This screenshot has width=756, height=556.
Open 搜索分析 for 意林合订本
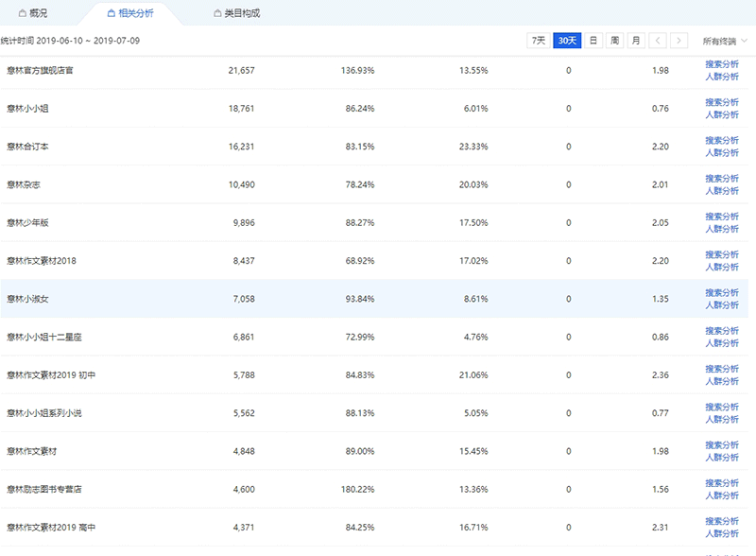[722, 140]
